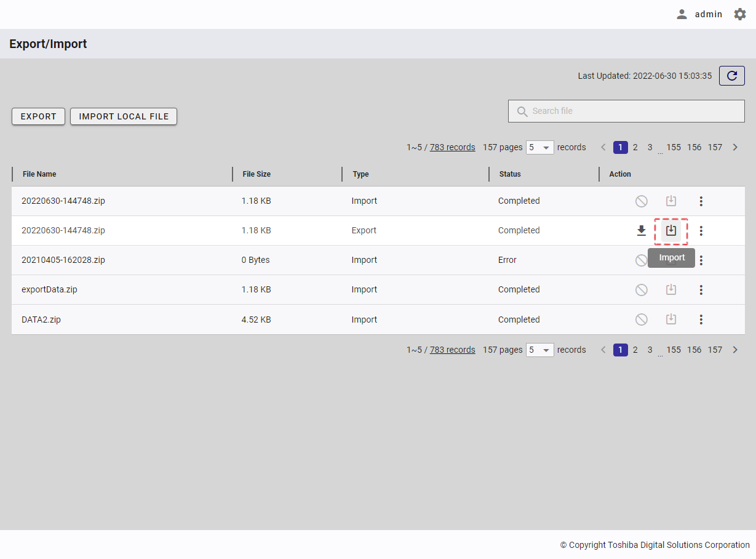Download the Export type 20220630-144748.zip file
Image resolution: width=756 pixels, height=559 pixels.
click(x=641, y=231)
